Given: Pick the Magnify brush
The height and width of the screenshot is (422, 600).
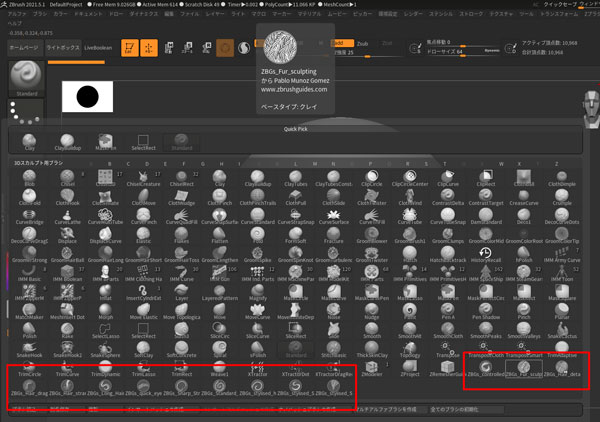Looking at the screenshot, I should tap(258, 293).
